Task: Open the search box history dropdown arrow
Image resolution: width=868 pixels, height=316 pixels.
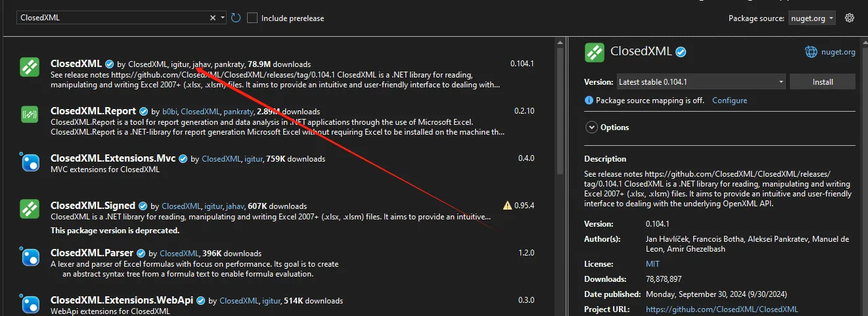Action: tap(223, 18)
